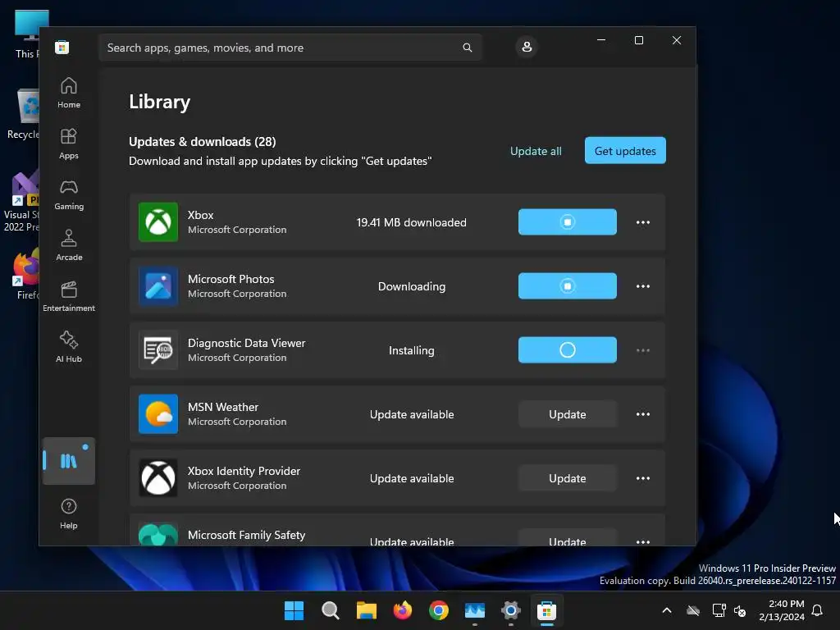Screen dimensions: 840x630
Task: Select the Microsoft Family Safety title text
Action: (246, 535)
